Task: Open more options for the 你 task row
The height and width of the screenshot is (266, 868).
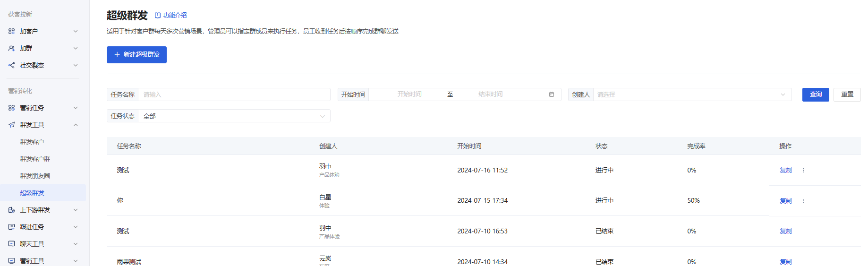Action: click(803, 201)
